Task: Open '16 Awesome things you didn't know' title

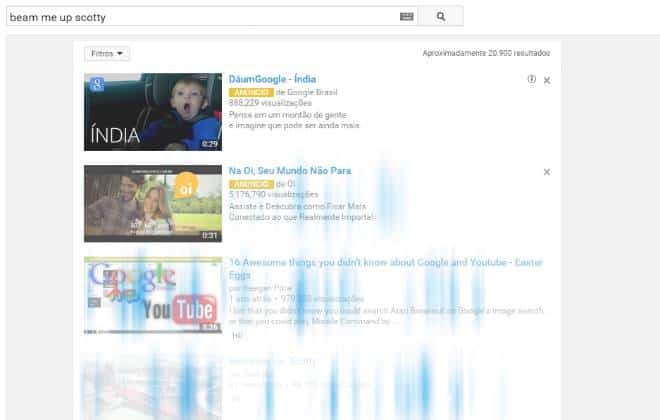Action: (386, 268)
